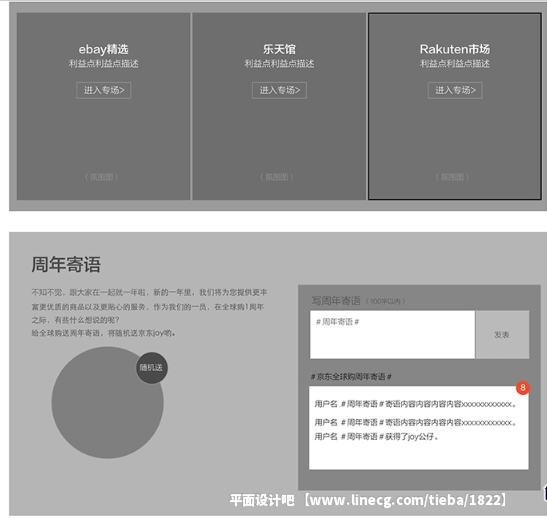The height and width of the screenshot is (519, 547).
Task: Click the 乐天馆 card's 氛围图 placeholder
Action: click(x=277, y=177)
